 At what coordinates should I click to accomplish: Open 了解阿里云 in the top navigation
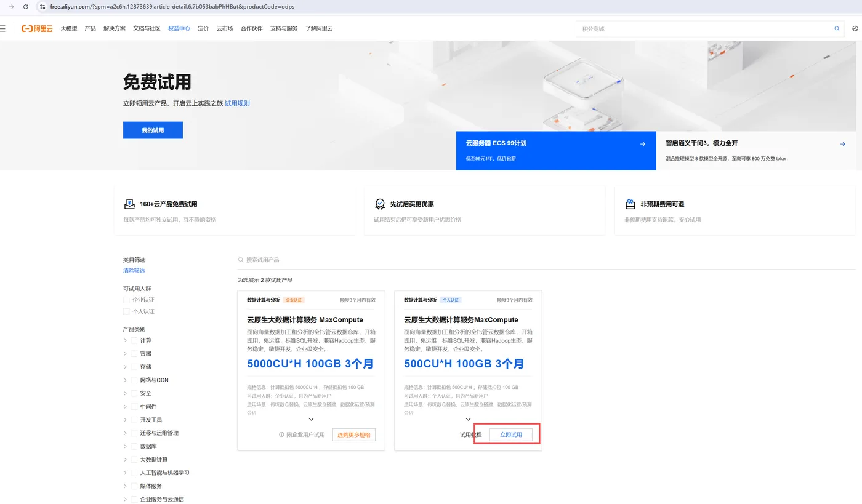[x=319, y=28]
